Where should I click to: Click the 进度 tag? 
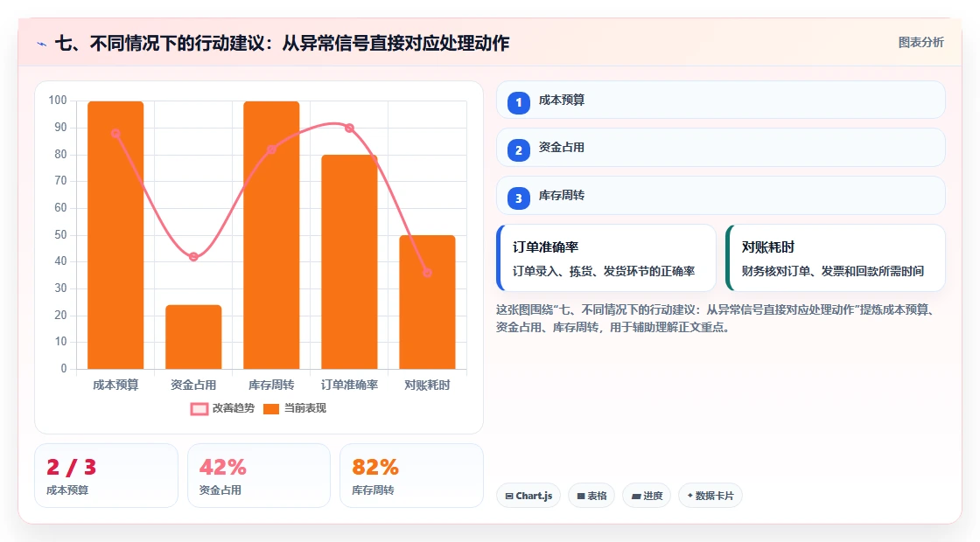click(x=647, y=496)
